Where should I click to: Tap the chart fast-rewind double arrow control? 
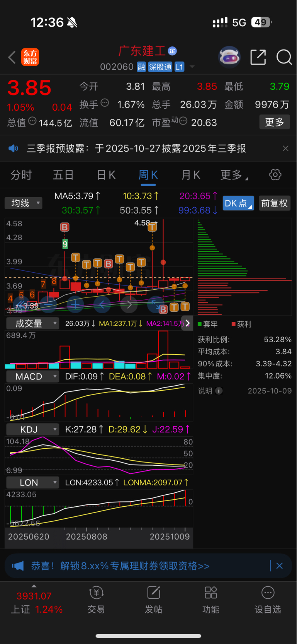tap(21, 305)
